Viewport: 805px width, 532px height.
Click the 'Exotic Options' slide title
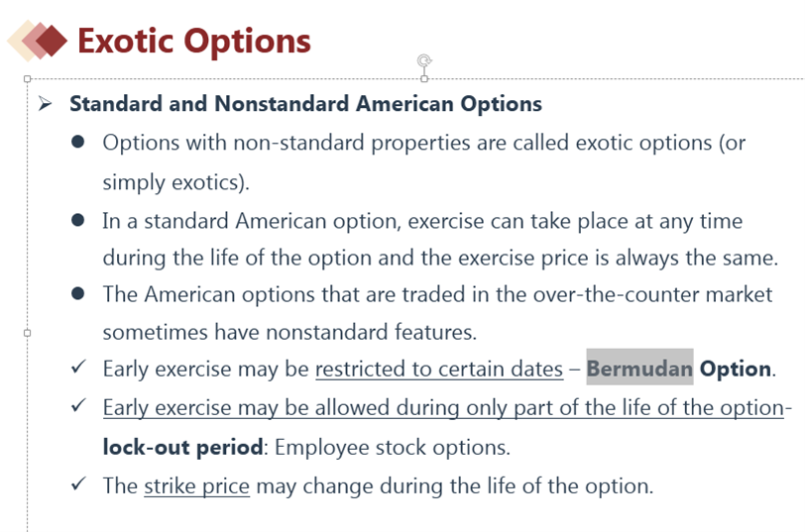[194, 41]
